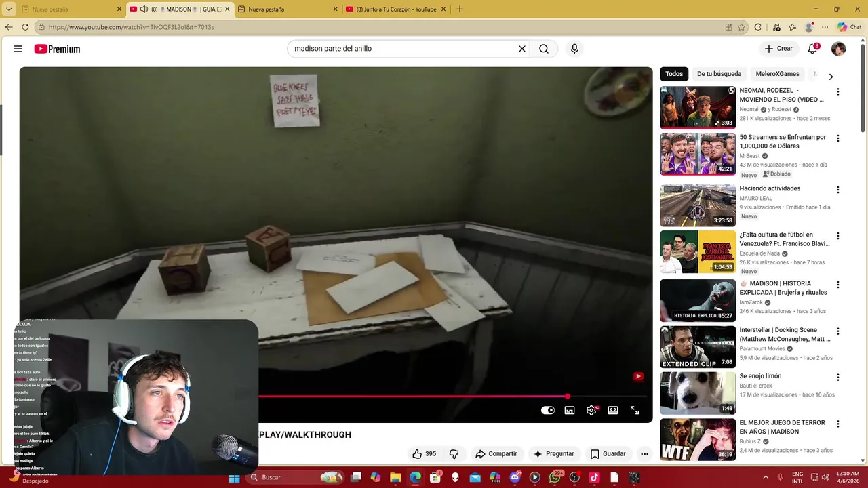Open options for NEOMAI, RODEZEL video
Viewport: 868px width, 488px height.
click(x=837, y=91)
